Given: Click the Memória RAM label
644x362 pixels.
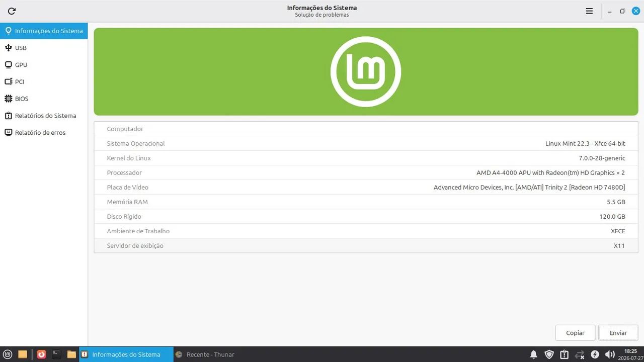Looking at the screenshot, I should pyautogui.click(x=127, y=202).
